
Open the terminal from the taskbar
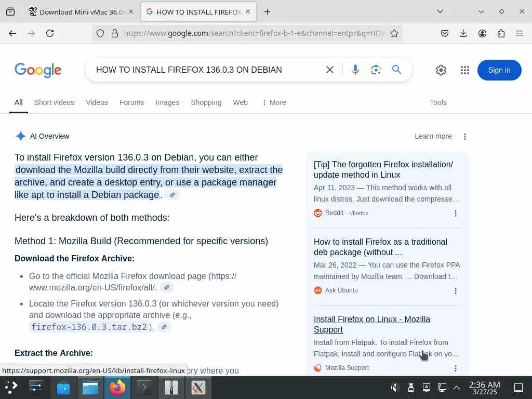click(144, 388)
